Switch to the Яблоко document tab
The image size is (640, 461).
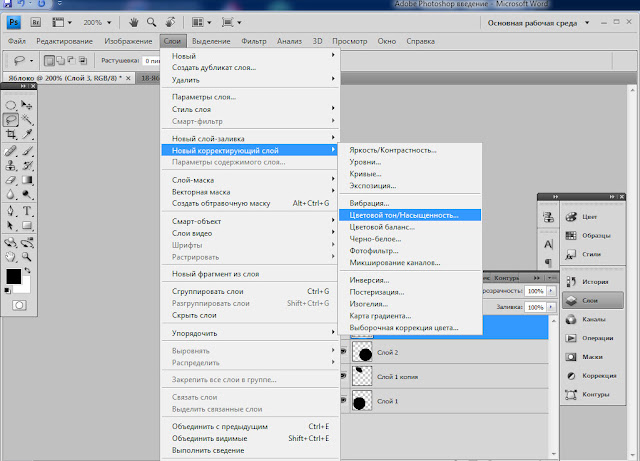[x=65, y=78]
